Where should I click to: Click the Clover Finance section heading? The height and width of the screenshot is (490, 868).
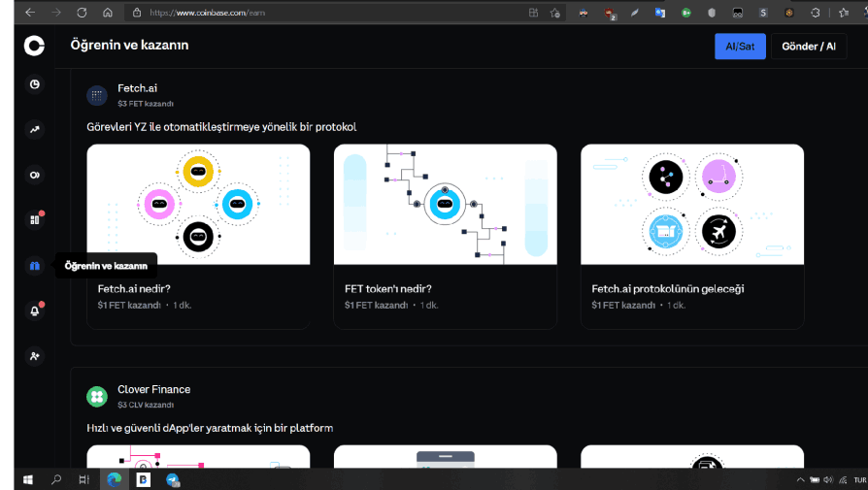pyautogui.click(x=154, y=389)
